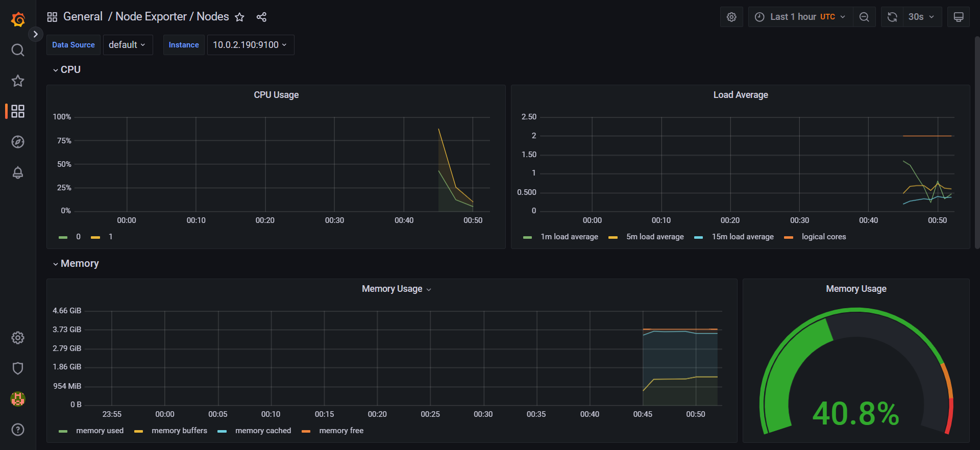
Task: Toggle memory buffers series
Action: [x=179, y=431]
